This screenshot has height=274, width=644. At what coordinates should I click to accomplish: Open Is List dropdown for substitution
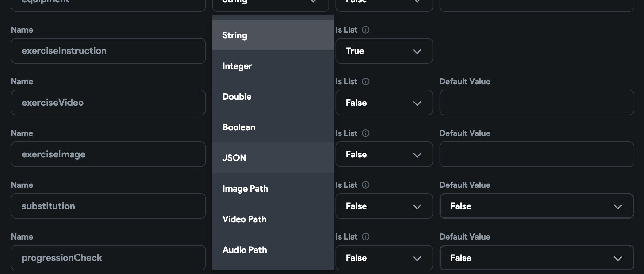(384, 206)
